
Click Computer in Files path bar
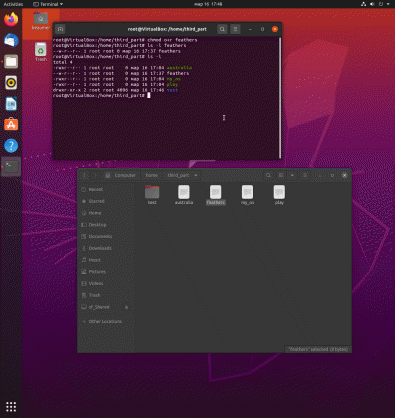coord(121,175)
